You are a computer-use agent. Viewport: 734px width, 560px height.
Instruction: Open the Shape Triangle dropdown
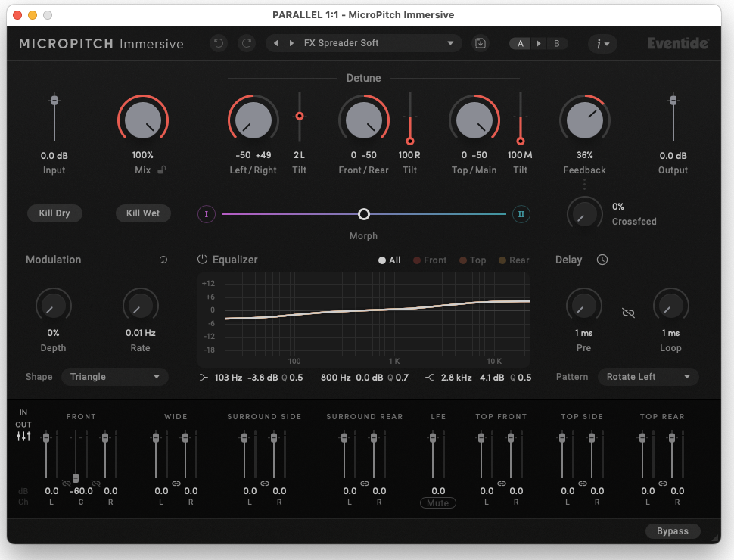pyautogui.click(x=115, y=377)
